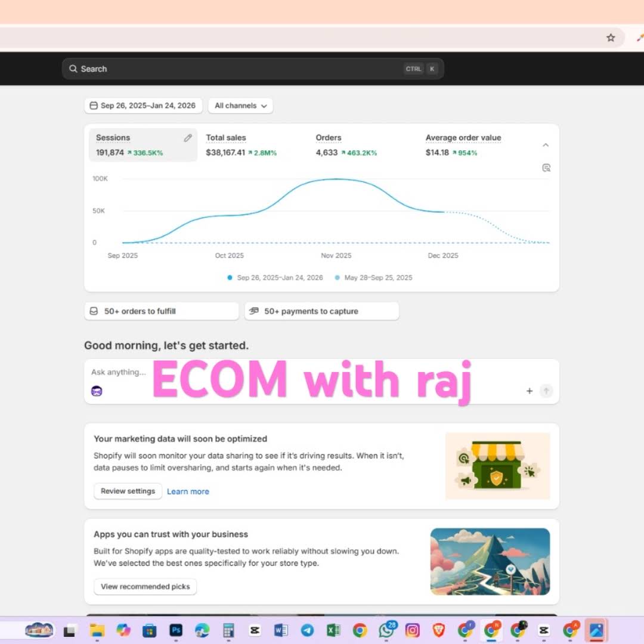Click the 'Apps you can trust with your business' heading
The width and height of the screenshot is (644, 644).
[x=171, y=534]
